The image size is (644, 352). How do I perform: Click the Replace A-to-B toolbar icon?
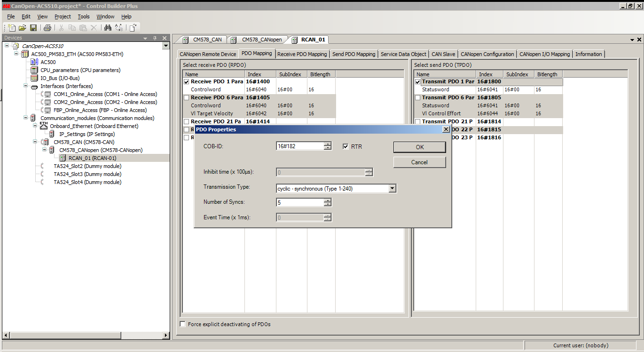tap(119, 28)
